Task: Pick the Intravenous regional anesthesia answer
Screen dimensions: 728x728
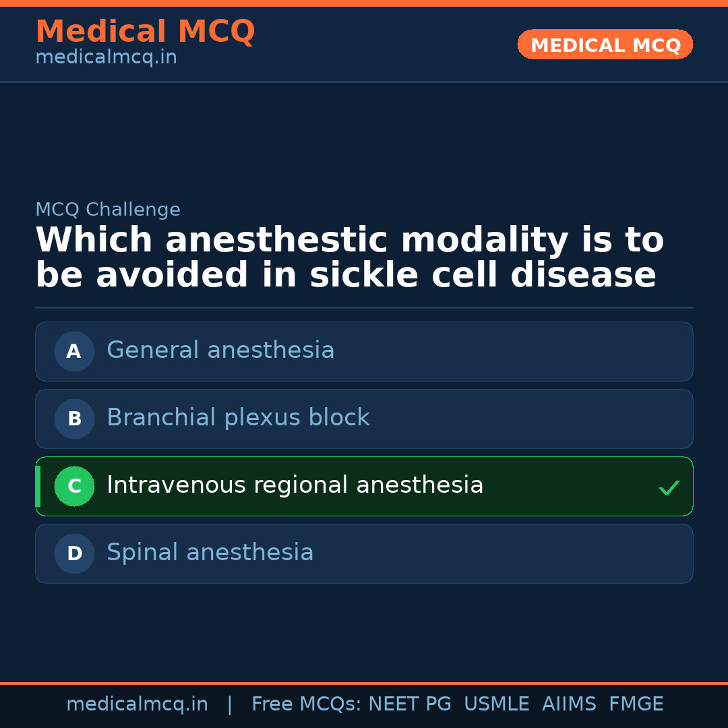Action: point(295,485)
